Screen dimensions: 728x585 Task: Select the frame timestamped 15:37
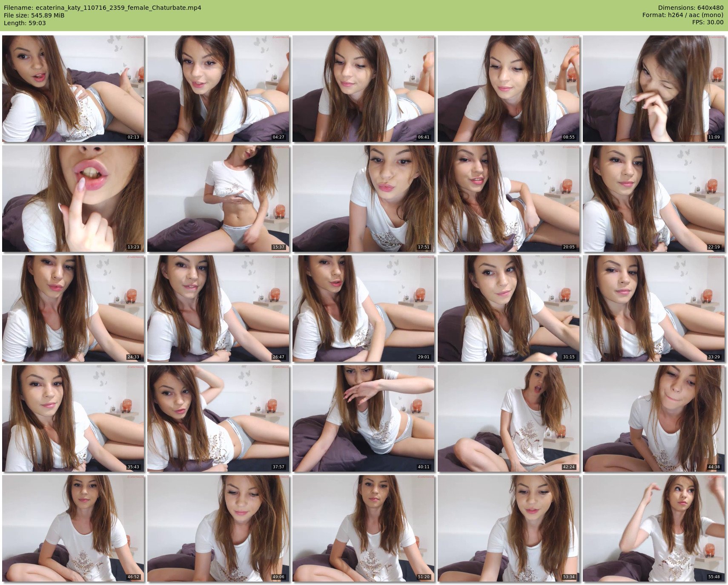click(x=218, y=199)
